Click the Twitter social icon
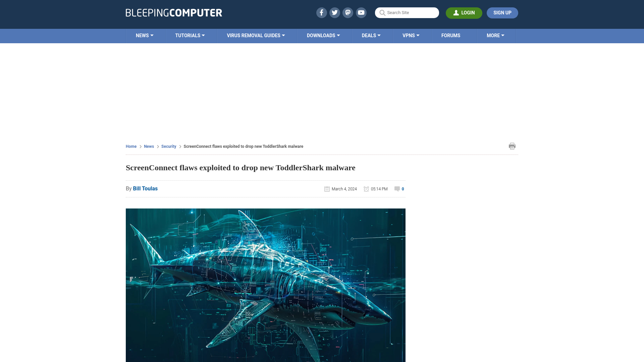Image resolution: width=644 pixels, height=362 pixels. [x=334, y=12]
